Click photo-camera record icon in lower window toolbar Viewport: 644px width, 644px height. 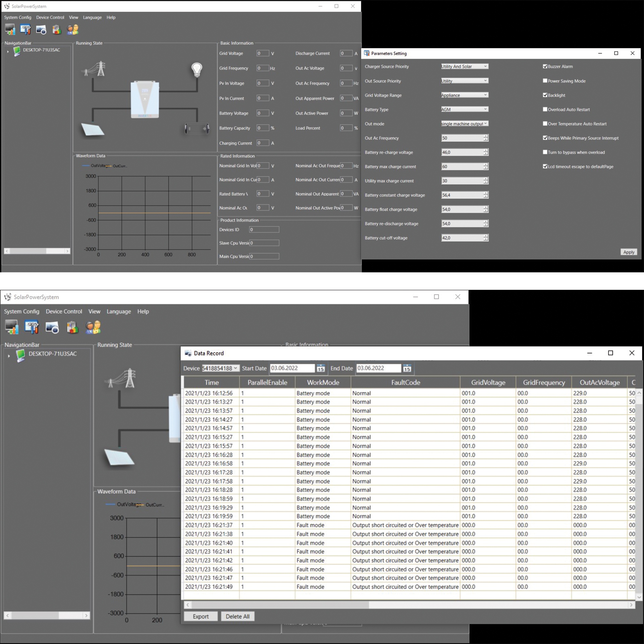tap(52, 327)
